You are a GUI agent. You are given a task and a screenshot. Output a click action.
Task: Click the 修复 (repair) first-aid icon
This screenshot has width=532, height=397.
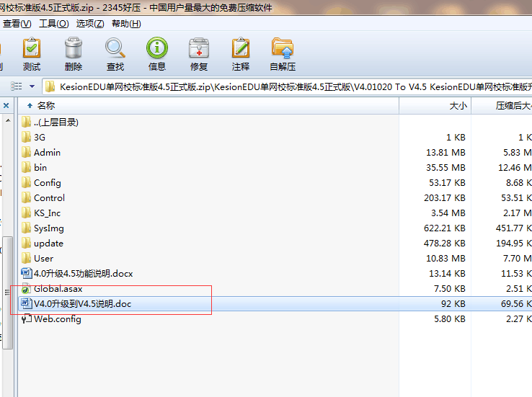point(199,55)
